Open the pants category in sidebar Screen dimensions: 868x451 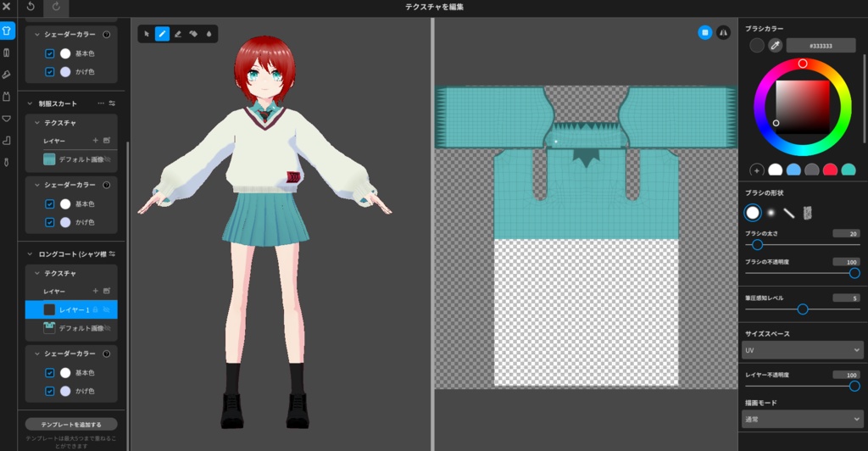pos(7,53)
